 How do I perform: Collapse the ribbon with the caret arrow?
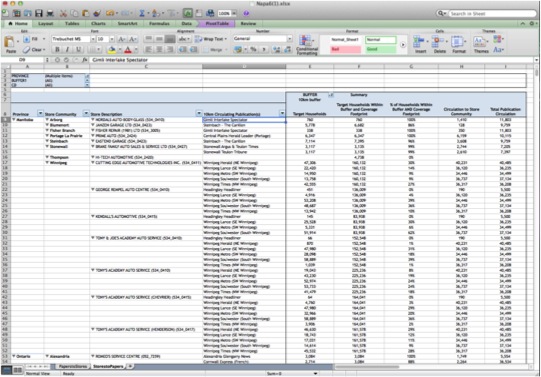click(x=523, y=23)
